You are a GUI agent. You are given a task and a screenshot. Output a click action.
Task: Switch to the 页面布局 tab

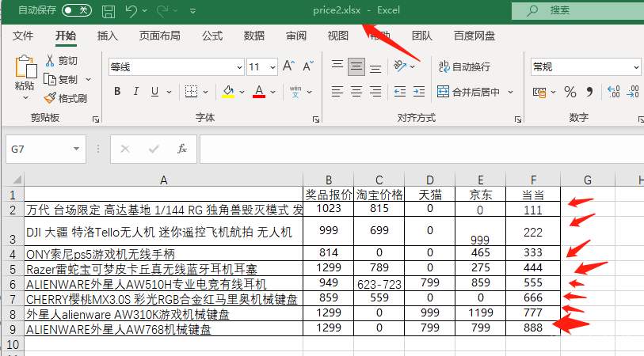(160, 36)
